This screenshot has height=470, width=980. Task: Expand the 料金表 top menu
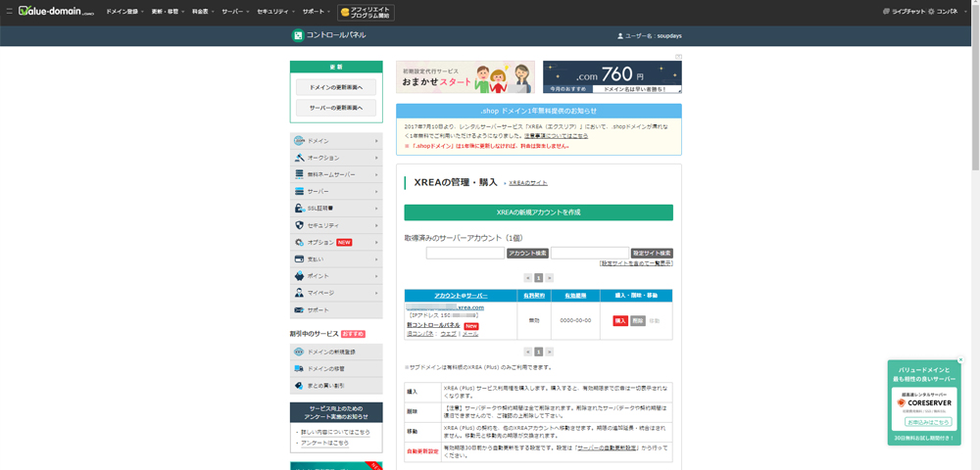[x=203, y=12]
